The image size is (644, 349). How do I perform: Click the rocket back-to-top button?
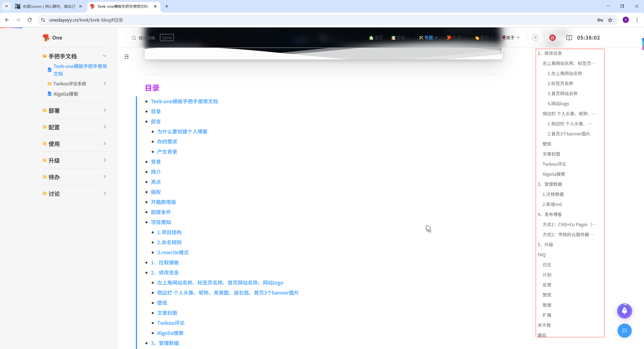[624, 311]
